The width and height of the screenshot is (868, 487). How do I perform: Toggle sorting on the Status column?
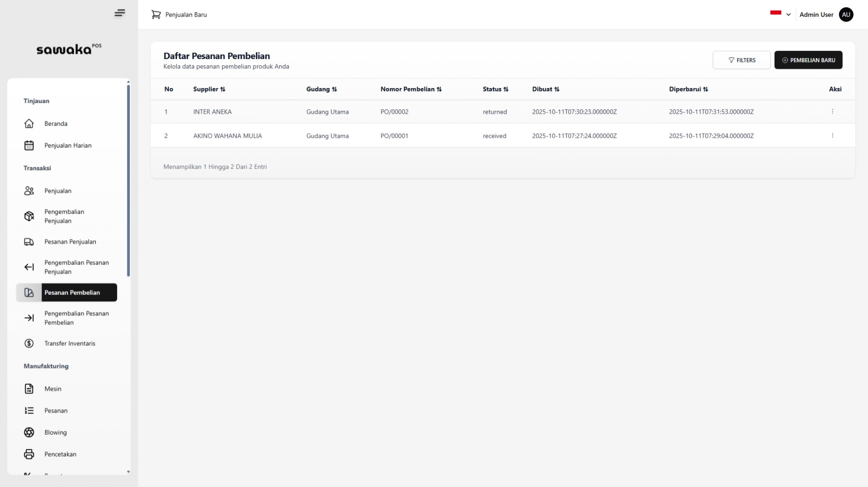pyautogui.click(x=506, y=89)
